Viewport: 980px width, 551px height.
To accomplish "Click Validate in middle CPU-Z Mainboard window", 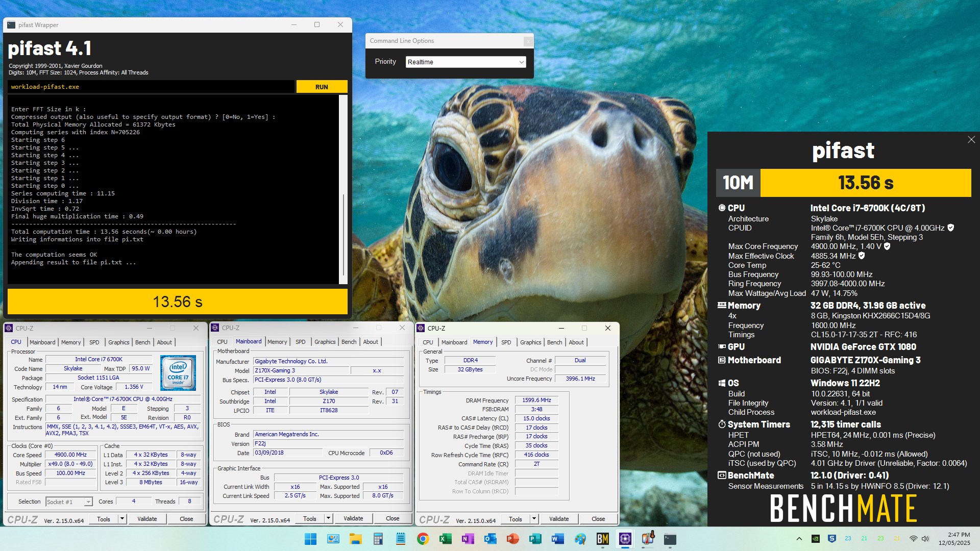I will [353, 518].
